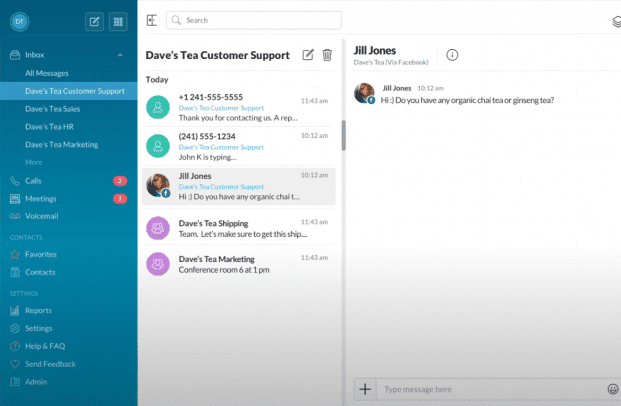The height and width of the screenshot is (406, 621).
Task: Open Send Feedback link
Action: 49,364
